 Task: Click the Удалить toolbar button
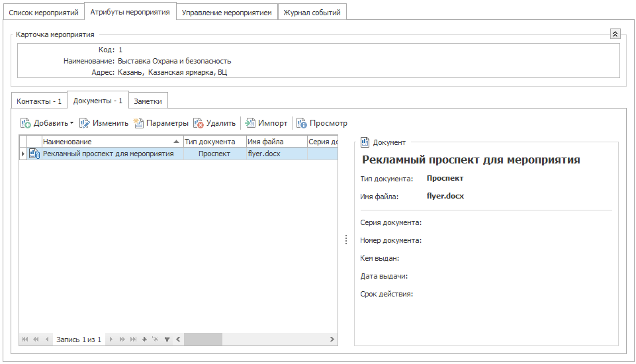tap(214, 123)
